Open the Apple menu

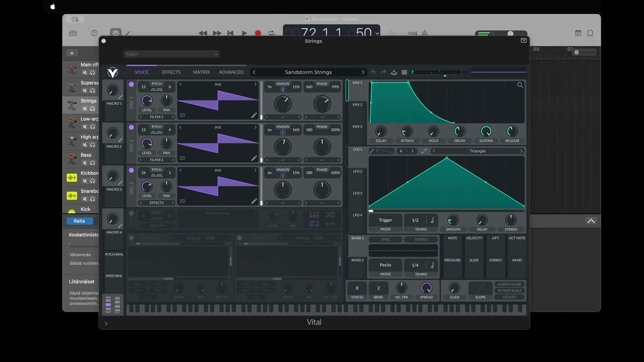tap(53, 7)
